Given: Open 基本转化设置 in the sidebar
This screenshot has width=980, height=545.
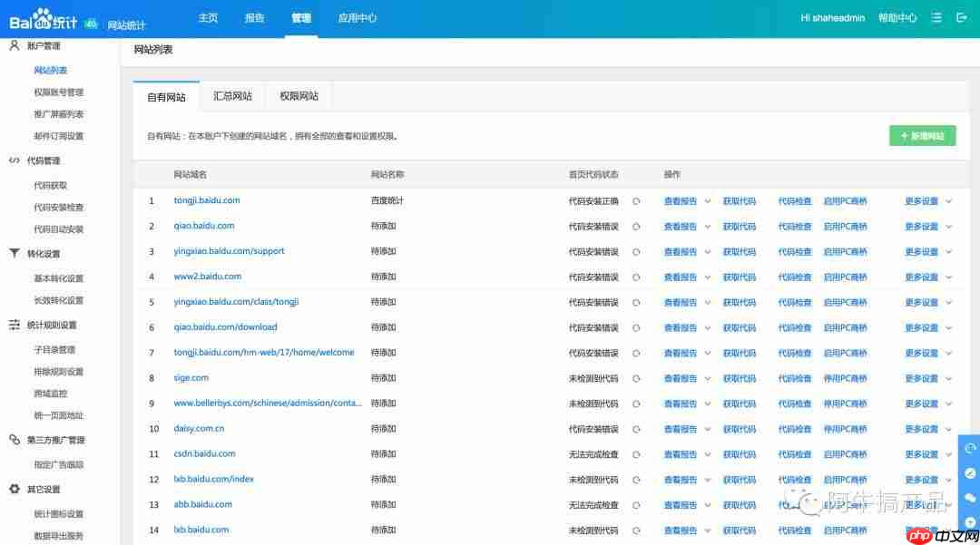Looking at the screenshot, I should (x=59, y=278).
